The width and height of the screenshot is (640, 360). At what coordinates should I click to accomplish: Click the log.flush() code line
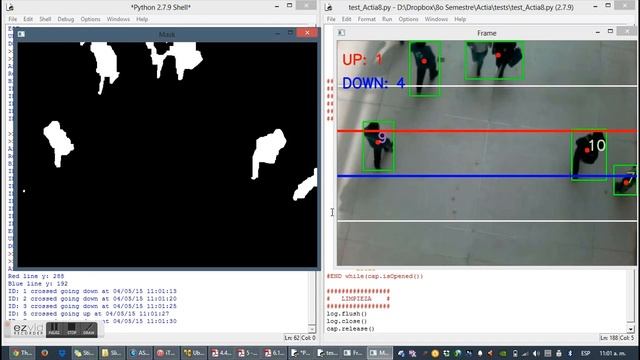click(347, 313)
